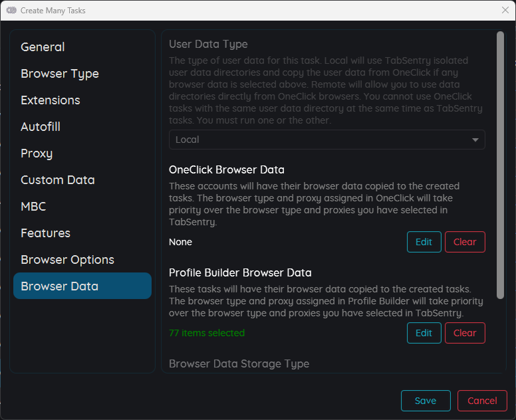Select the Browser Data sidebar item
516x420 pixels.
pos(82,286)
